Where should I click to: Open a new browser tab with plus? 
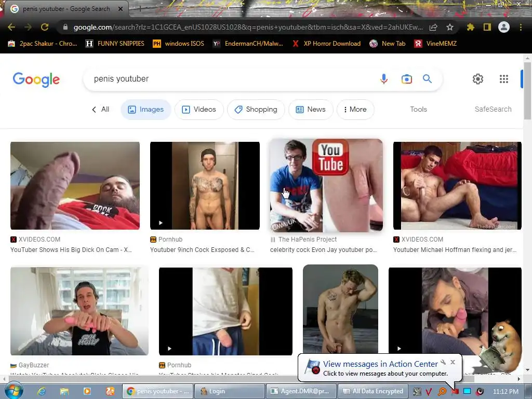pyautogui.click(x=140, y=9)
